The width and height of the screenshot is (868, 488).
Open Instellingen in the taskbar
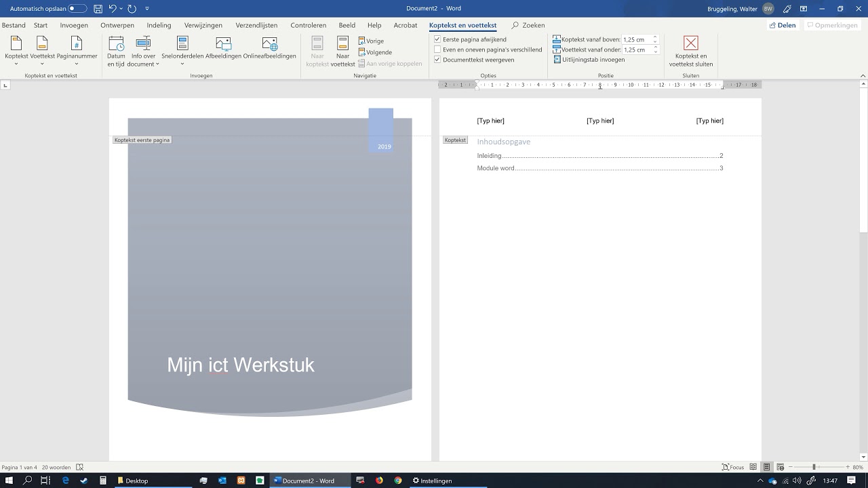point(431,481)
